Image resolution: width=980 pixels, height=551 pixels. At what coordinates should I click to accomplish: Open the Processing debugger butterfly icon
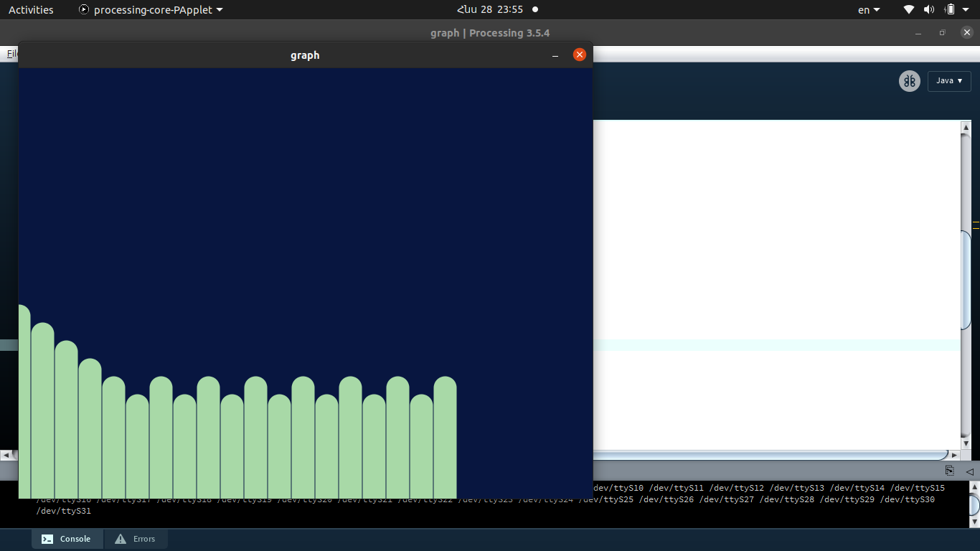click(x=910, y=81)
